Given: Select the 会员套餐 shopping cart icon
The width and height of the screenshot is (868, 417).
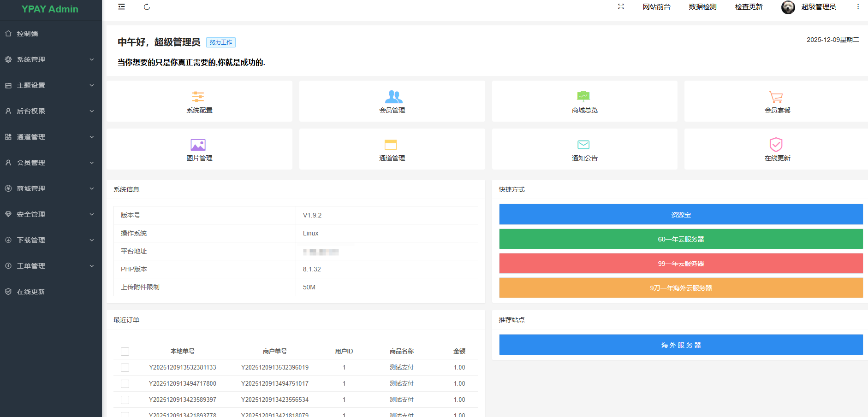Looking at the screenshot, I should [x=776, y=97].
